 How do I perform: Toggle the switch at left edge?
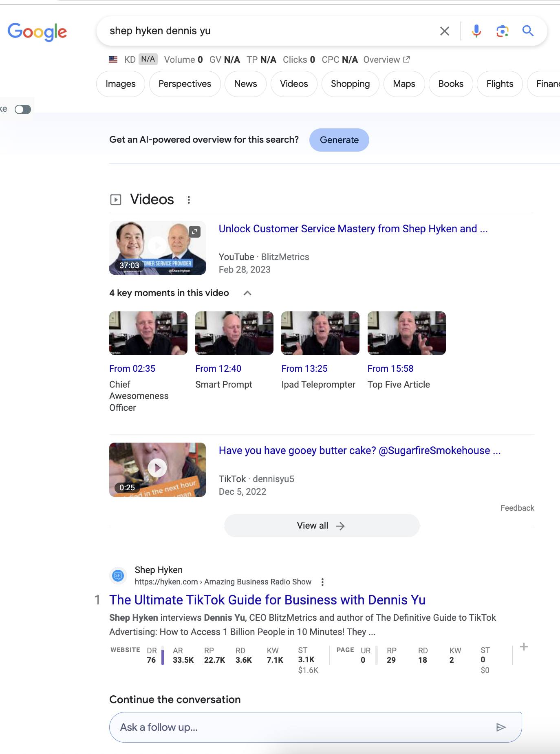pyautogui.click(x=23, y=109)
